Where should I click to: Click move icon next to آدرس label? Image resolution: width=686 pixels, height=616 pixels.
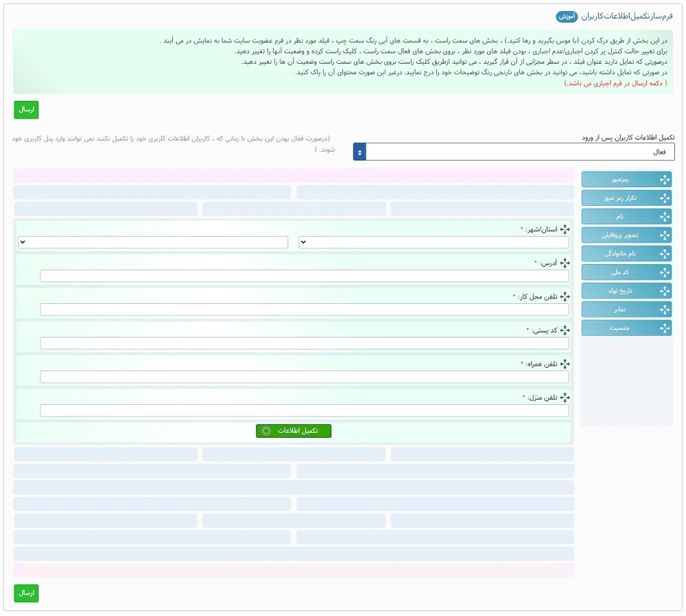(565, 263)
